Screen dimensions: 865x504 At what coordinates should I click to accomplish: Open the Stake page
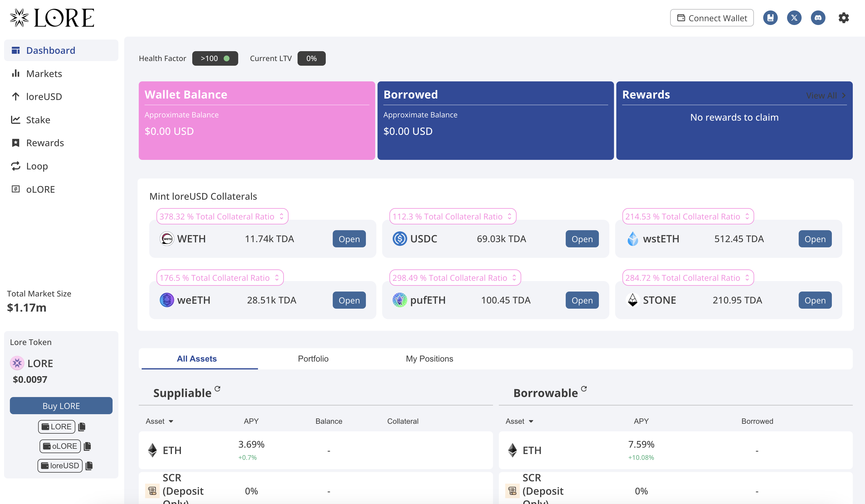point(61,120)
